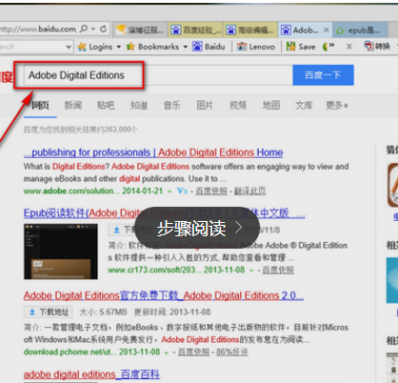Click the orange app thumbnail in right sidebar
Viewport: 398px width, 383px height.
tap(393, 185)
